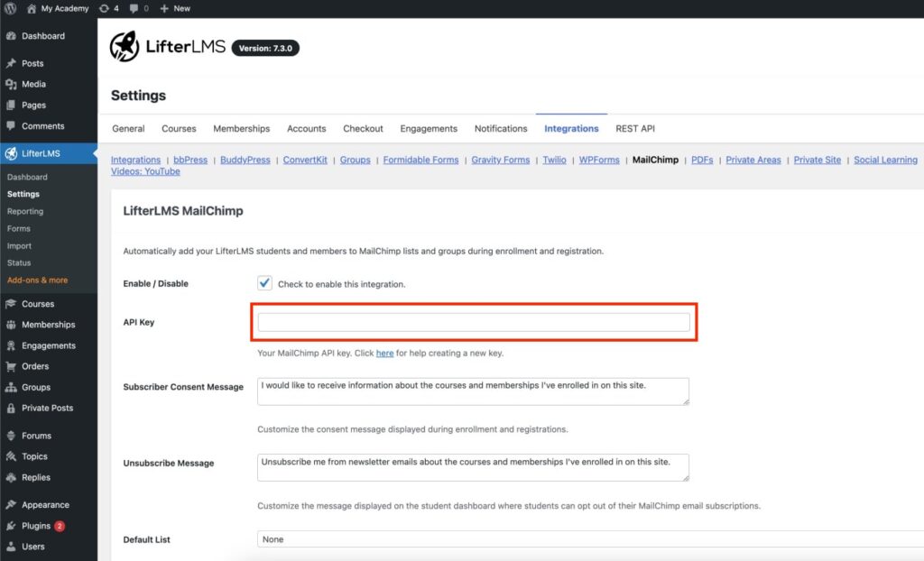Uncheck the MailChimp Enable / Disable checkbox
Viewport: 924px width, 561px height.
point(264,282)
